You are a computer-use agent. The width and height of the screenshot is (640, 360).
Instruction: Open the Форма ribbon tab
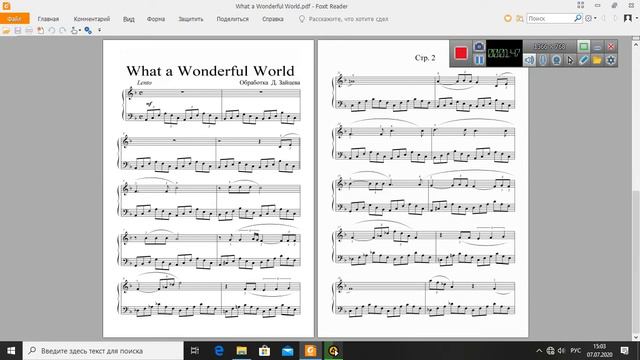pos(156,19)
